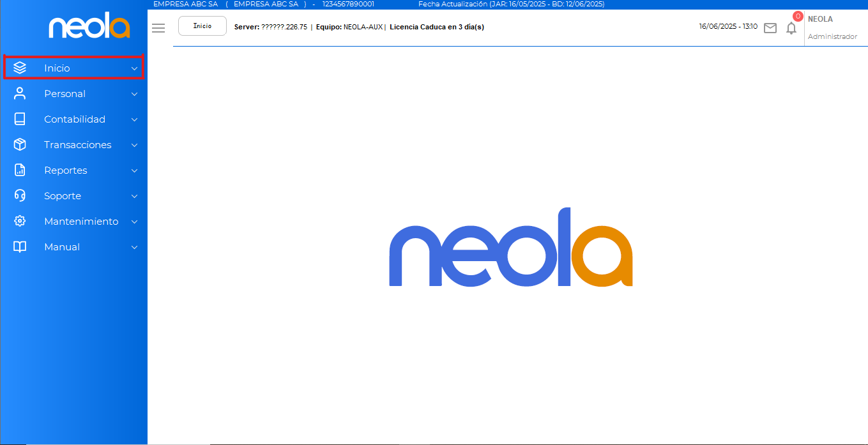The image size is (868, 445).
Task: Click the gear icon beside Mantenimiento
Action: point(20,221)
